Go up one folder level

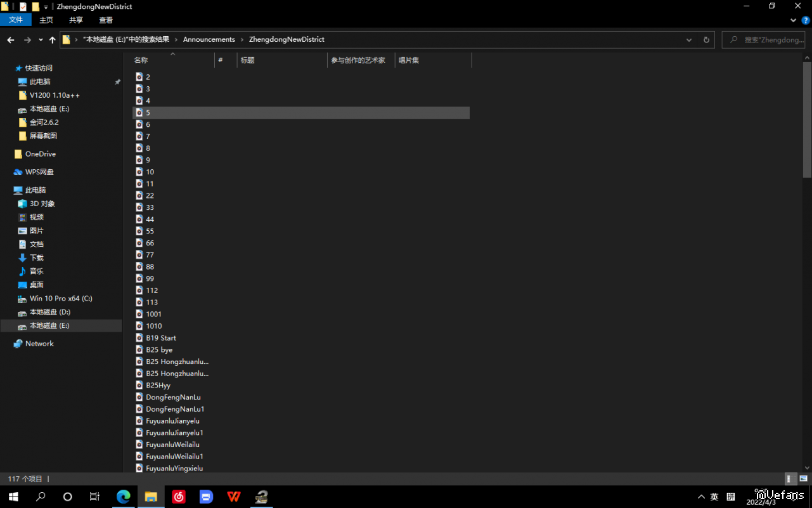(52, 40)
